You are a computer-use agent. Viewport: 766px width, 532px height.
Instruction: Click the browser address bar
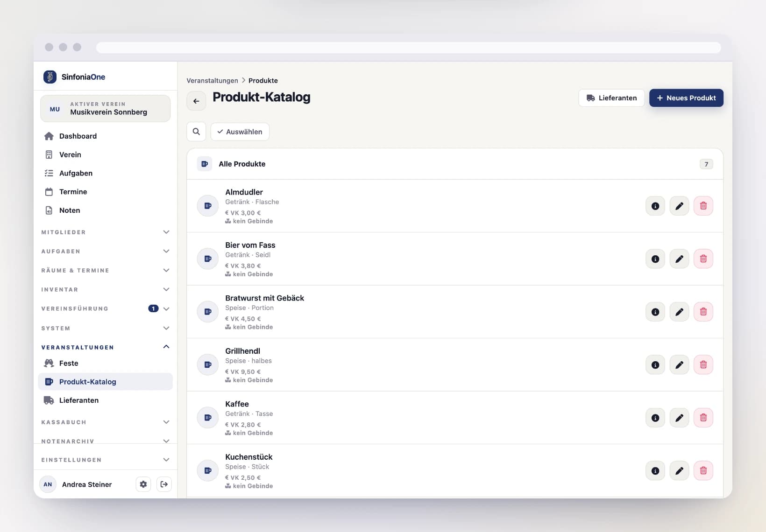point(408,47)
